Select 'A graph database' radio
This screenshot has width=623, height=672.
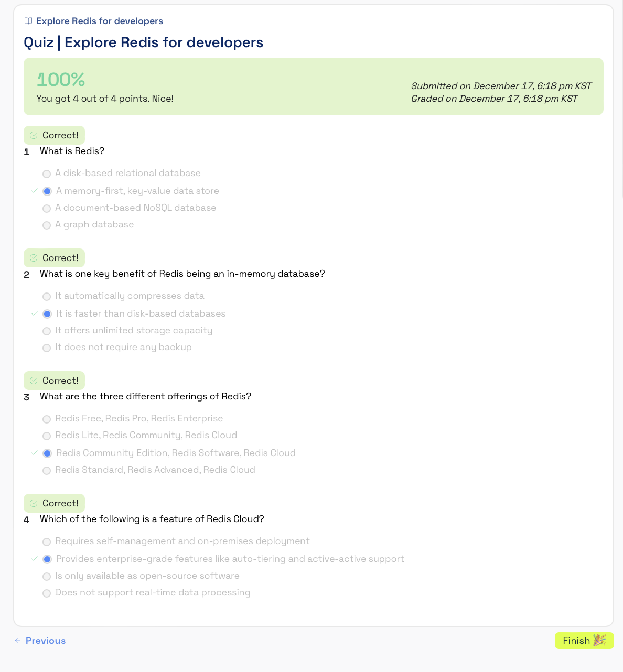point(47,225)
